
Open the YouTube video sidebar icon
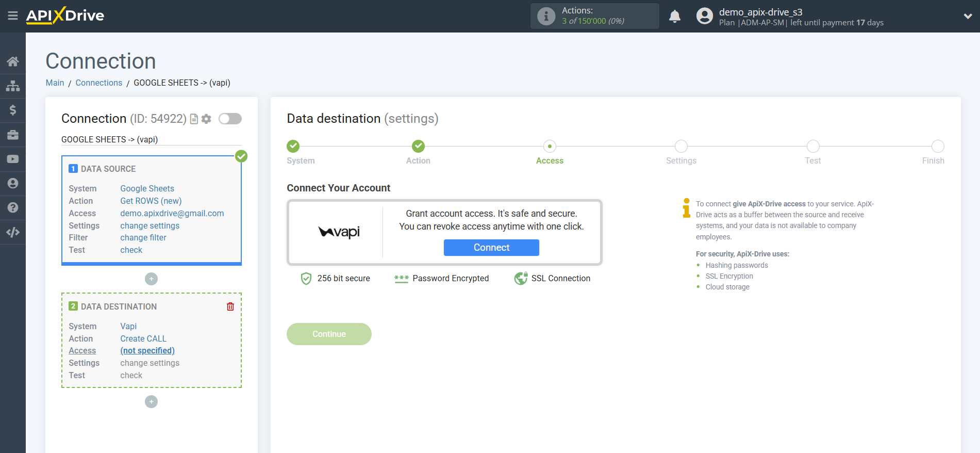coord(13,159)
